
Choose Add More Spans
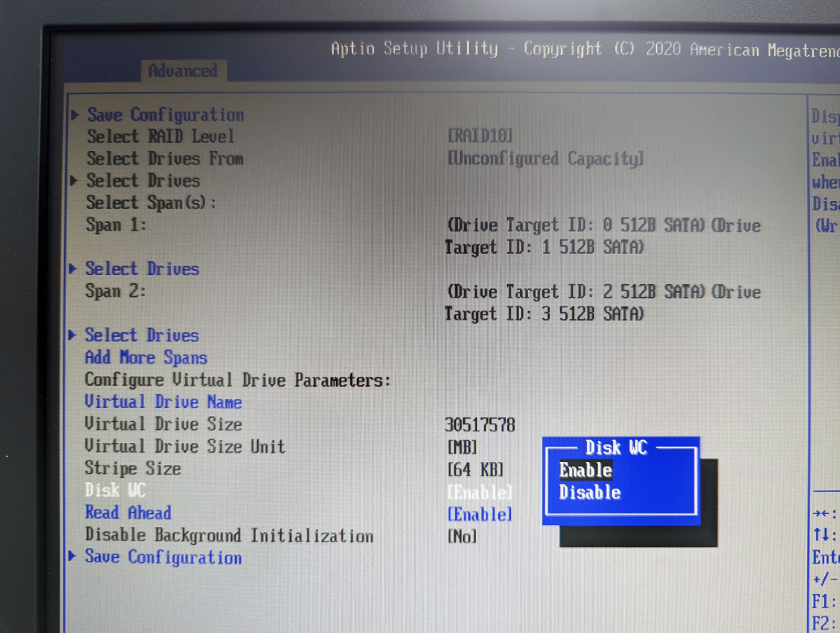point(146,357)
